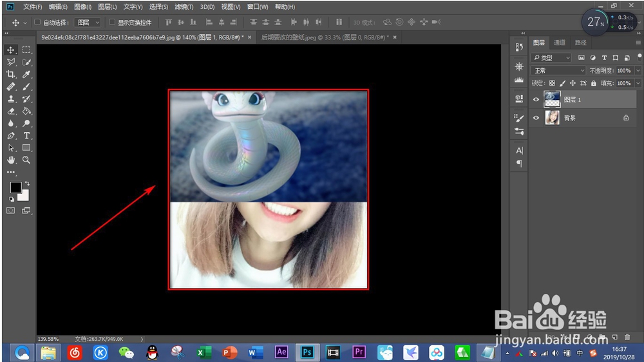
Task: Switch to the 通道 tab
Action: (x=560, y=43)
